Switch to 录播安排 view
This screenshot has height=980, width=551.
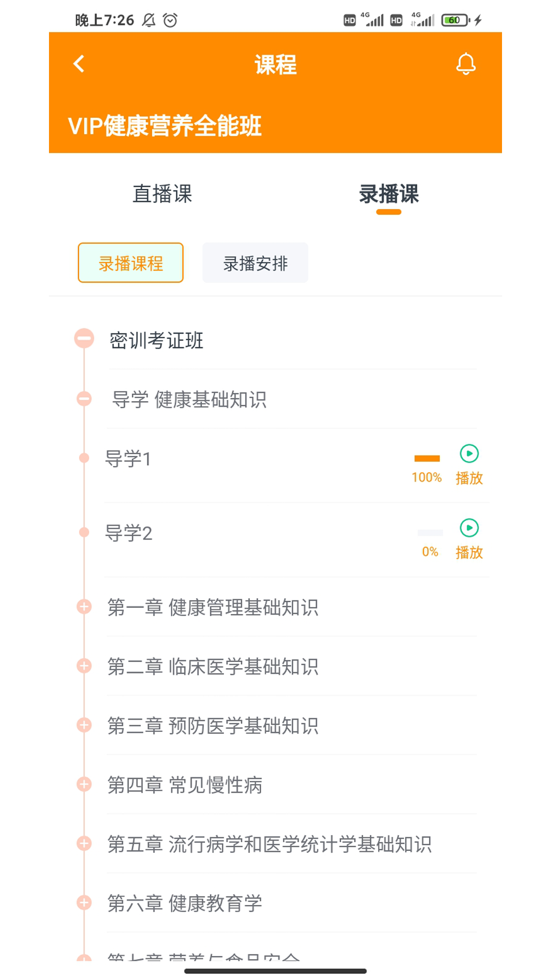click(255, 263)
